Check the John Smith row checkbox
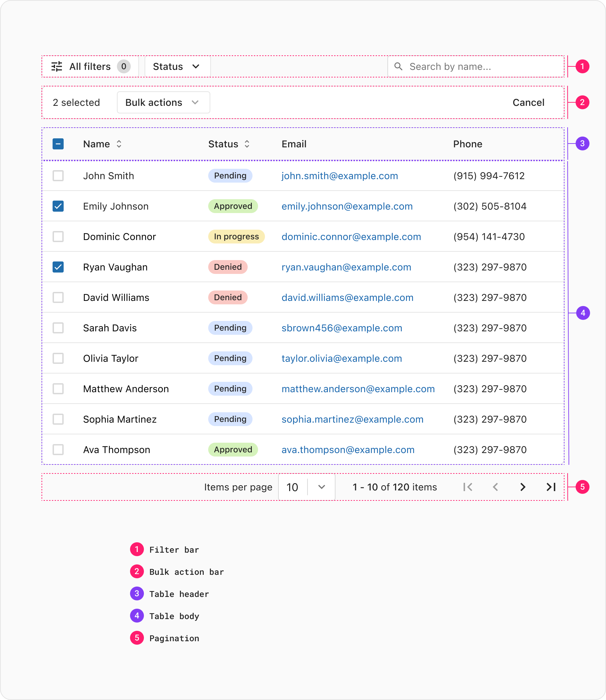This screenshot has width=606, height=700. point(58,176)
